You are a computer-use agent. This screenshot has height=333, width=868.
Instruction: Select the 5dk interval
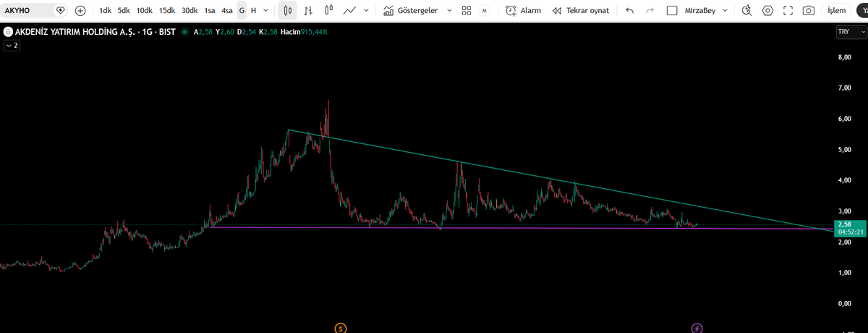(x=124, y=11)
